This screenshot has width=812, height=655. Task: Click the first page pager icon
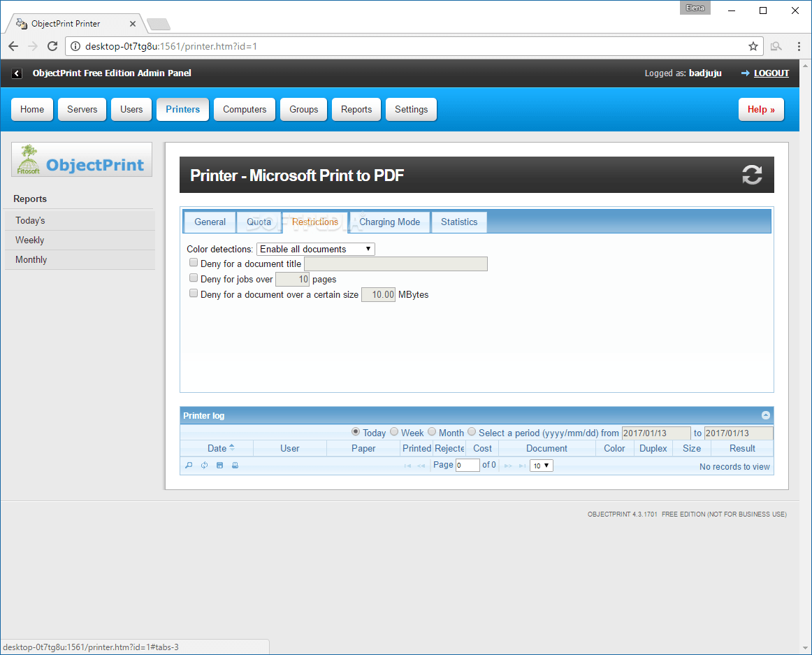[407, 466]
